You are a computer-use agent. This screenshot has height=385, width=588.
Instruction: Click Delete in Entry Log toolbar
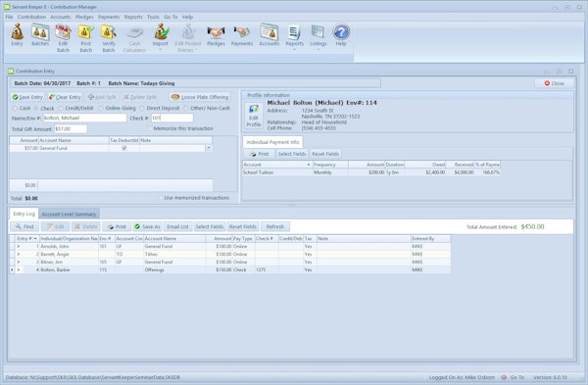click(x=86, y=226)
